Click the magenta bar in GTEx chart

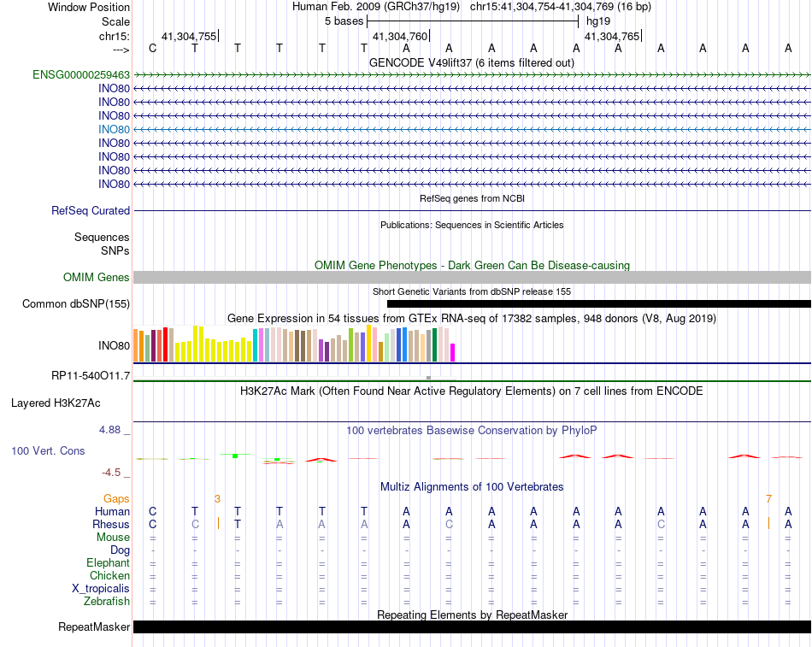click(453, 352)
